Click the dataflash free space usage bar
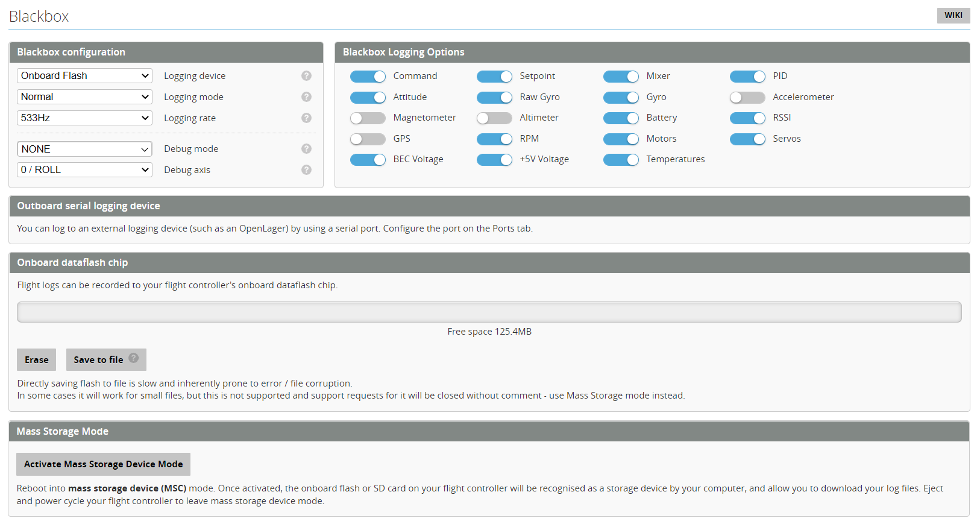This screenshot has width=980, height=527. [489, 312]
